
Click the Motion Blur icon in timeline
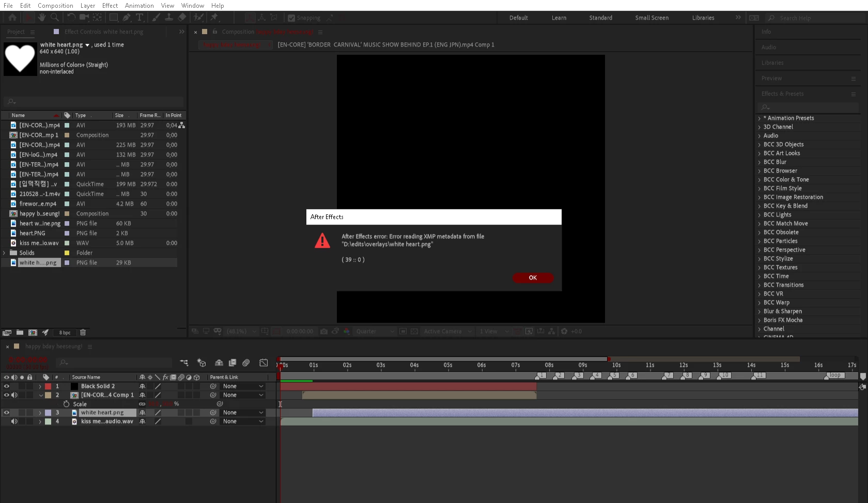pyautogui.click(x=246, y=363)
